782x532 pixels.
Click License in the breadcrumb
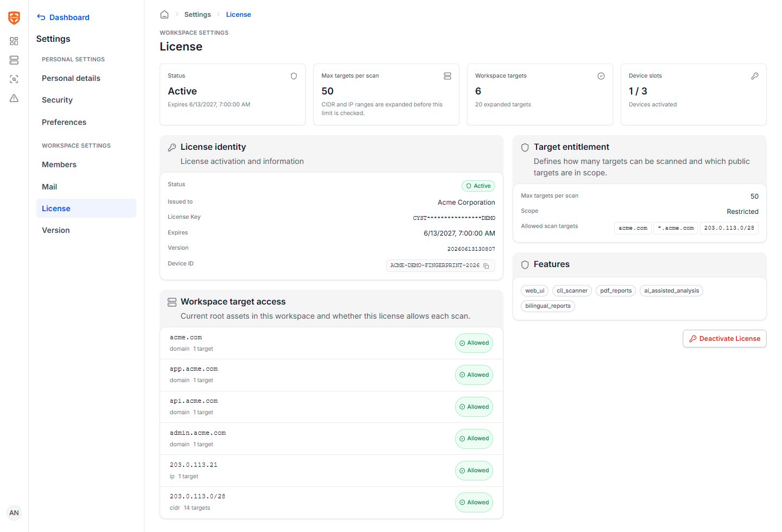tap(238, 15)
